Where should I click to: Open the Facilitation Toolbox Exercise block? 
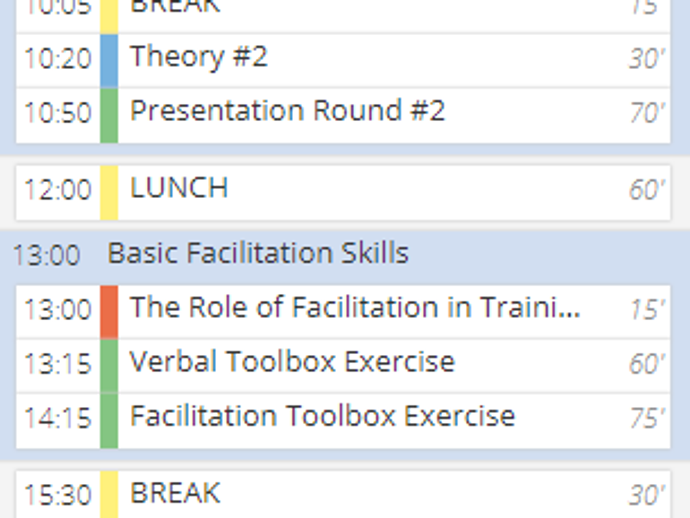(x=322, y=416)
